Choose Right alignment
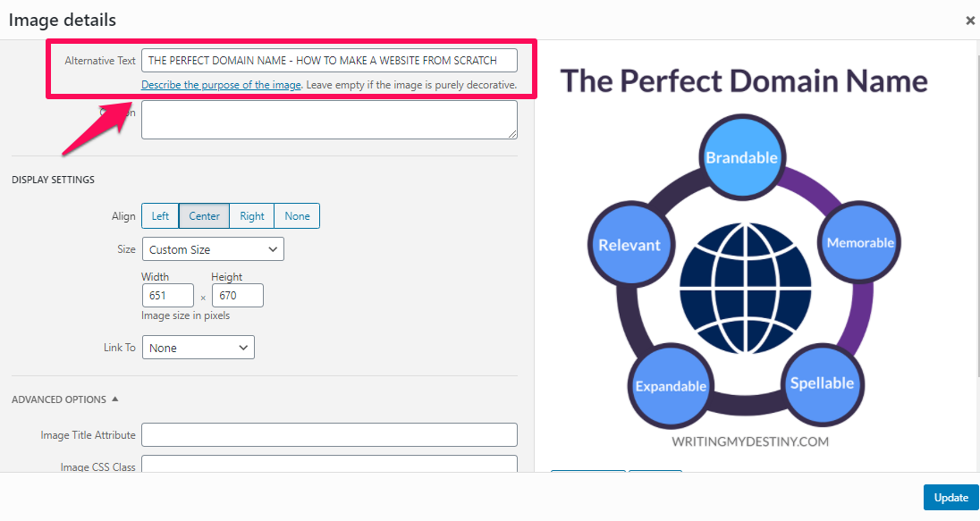Viewport: 980px width, 521px height. (x=252, y=216)
